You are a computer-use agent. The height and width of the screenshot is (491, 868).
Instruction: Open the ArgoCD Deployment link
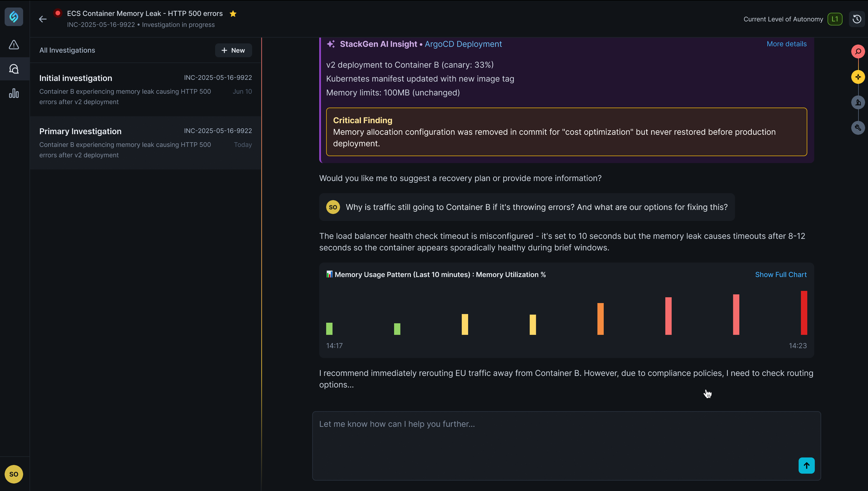point(463,44)
